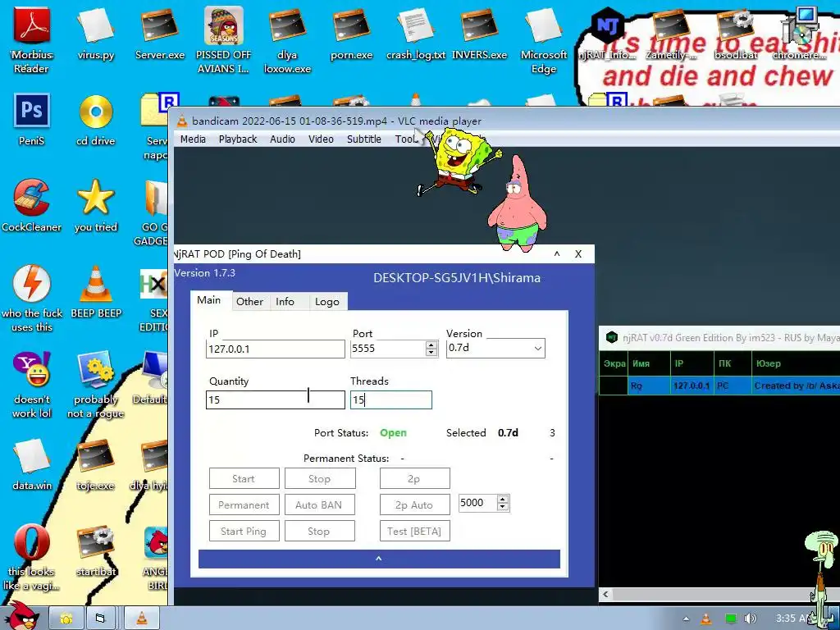Click the 5000 numeric field
The image size is (840, 630).
tap(478, 503)
